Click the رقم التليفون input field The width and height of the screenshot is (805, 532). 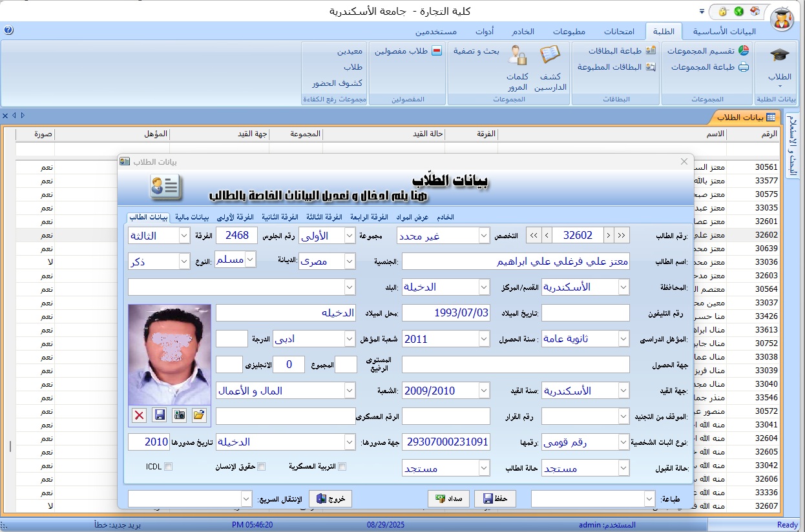(585, 312)
